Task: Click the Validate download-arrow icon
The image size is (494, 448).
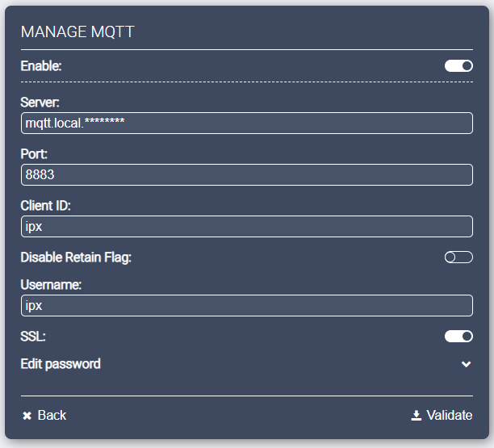Action: click(x=417, y=416)
